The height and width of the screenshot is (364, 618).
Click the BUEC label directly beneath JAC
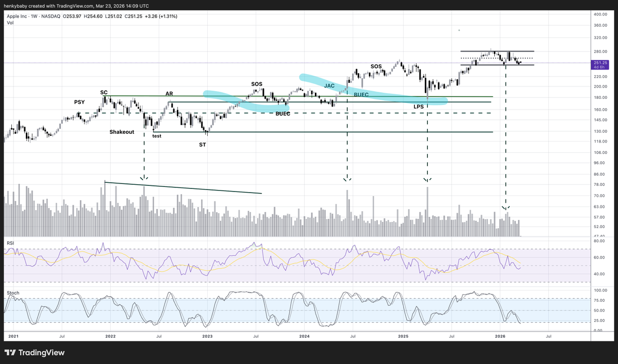[361, 95]
